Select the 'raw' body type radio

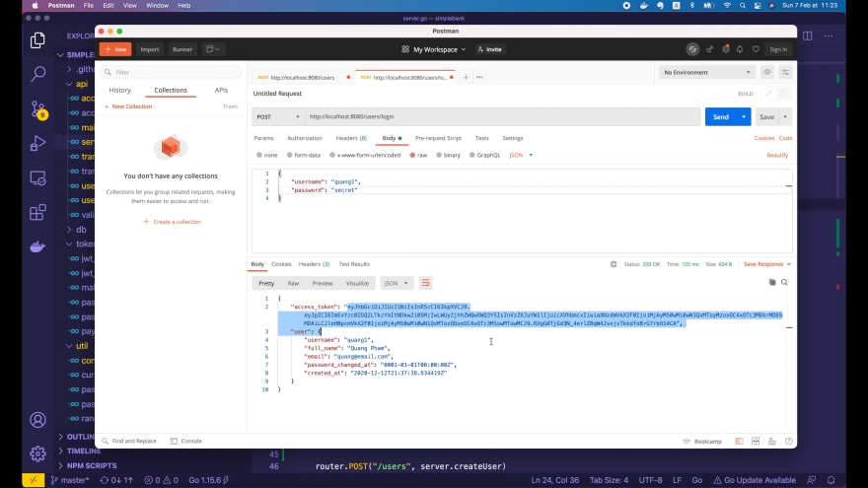tap(412, 156)
